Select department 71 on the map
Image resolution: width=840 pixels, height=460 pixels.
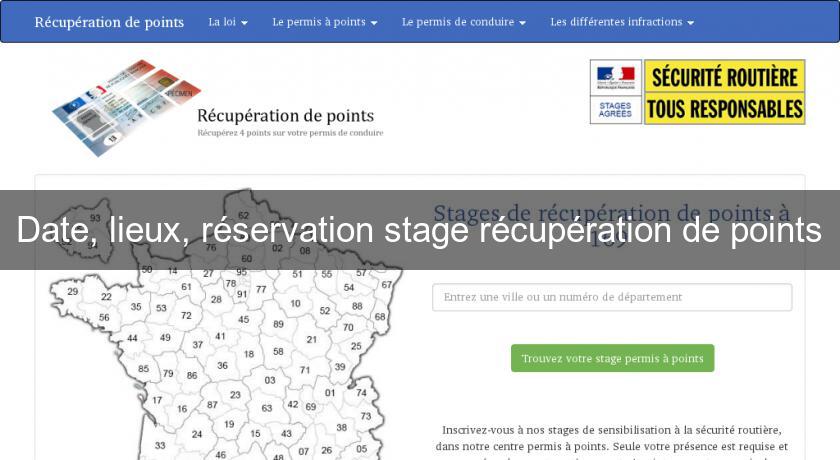tap(305, 370)
